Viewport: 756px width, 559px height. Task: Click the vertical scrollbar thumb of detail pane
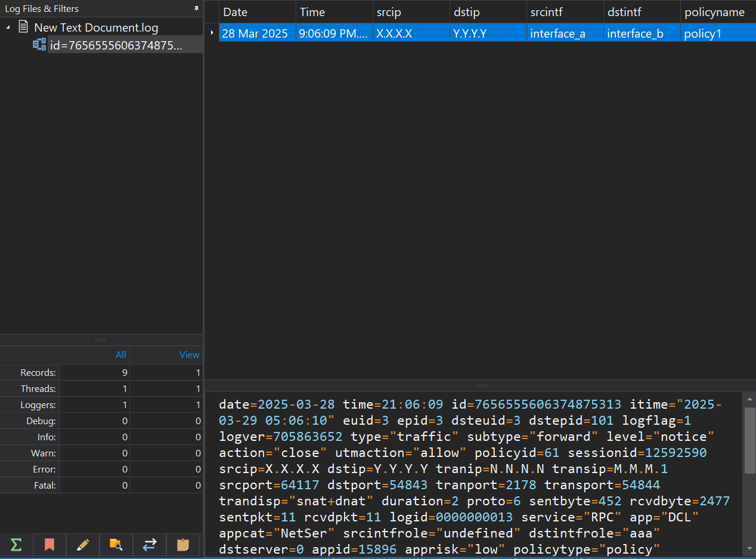coord(750,440)
